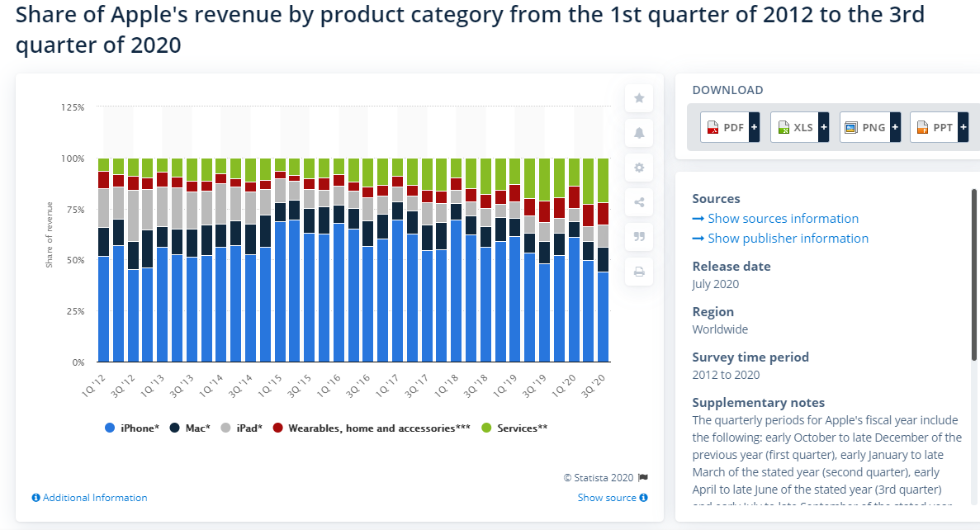This screenshot has width=980, height=530.
Task: Click the 'Survey time period' heading
Action: click(750, 357)
